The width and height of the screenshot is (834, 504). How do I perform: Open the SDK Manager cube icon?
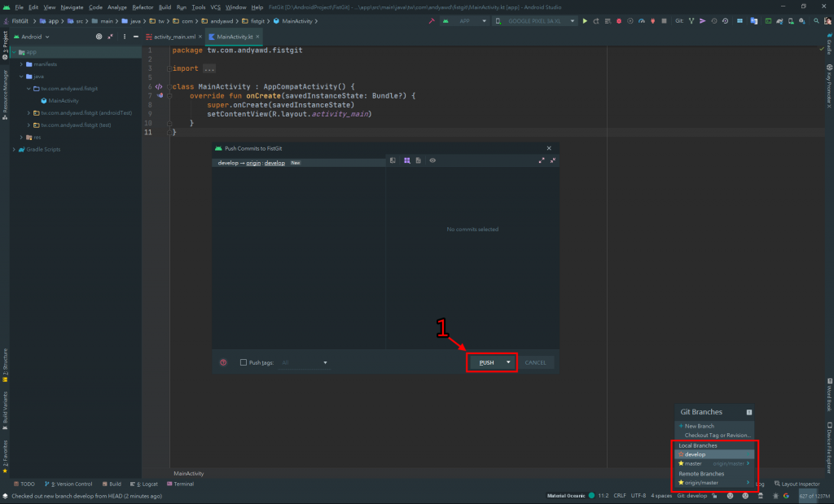coord(802,21)
